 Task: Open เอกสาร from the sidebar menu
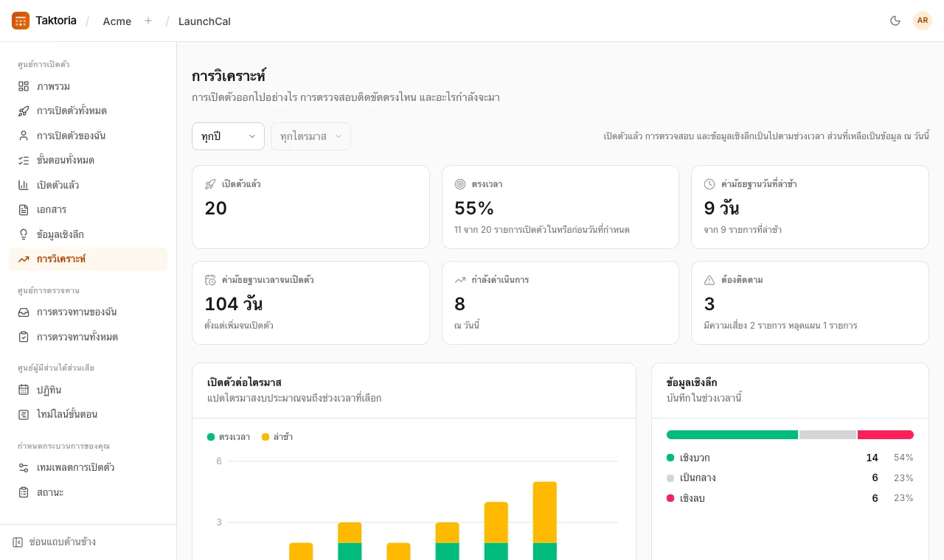click(x=88, y=210)
